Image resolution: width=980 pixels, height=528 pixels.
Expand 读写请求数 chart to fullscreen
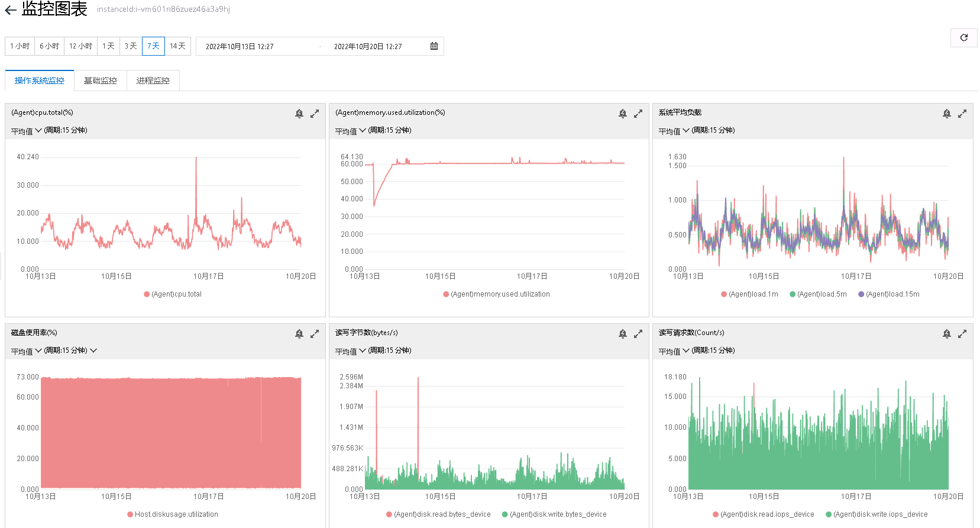962,334
